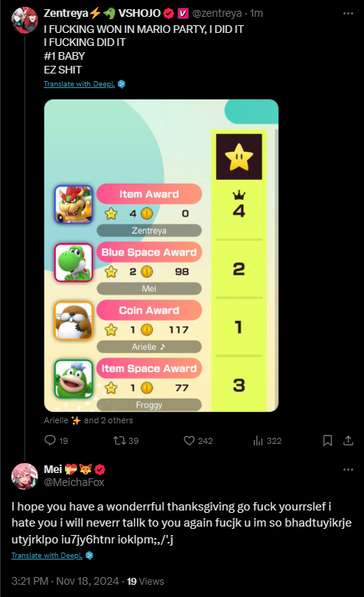Like Zentreya's tweet with heart icon

[189, 441]
